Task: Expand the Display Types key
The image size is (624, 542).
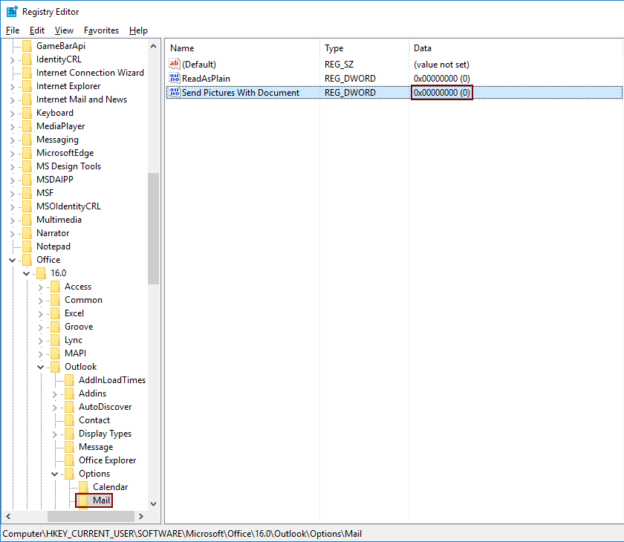Action: point(55,434)
